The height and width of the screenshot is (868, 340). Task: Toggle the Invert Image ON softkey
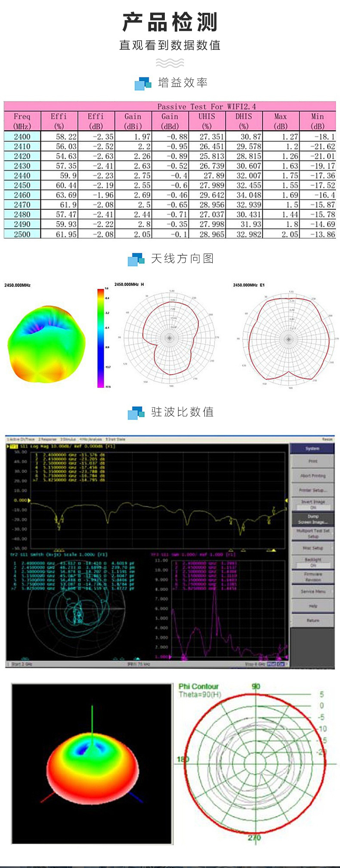click(x=313, y=504)
